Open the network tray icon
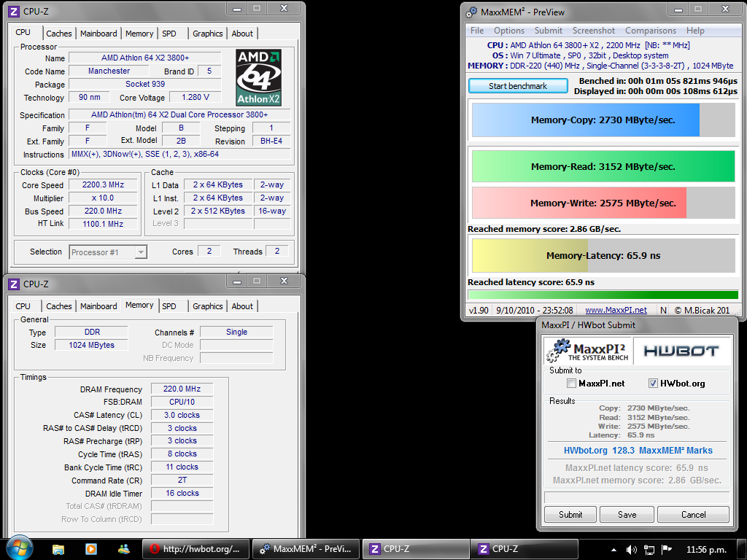 coord(649,550)
